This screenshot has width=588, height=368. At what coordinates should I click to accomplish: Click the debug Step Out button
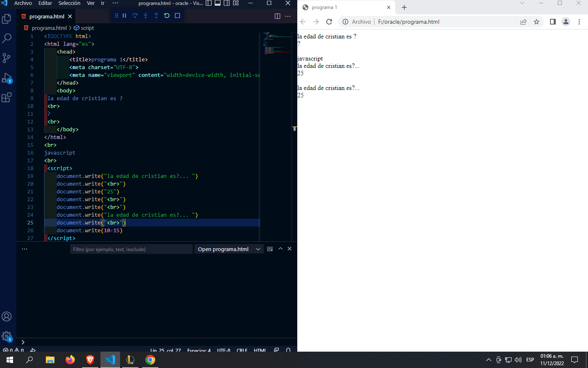click(156, 16)
